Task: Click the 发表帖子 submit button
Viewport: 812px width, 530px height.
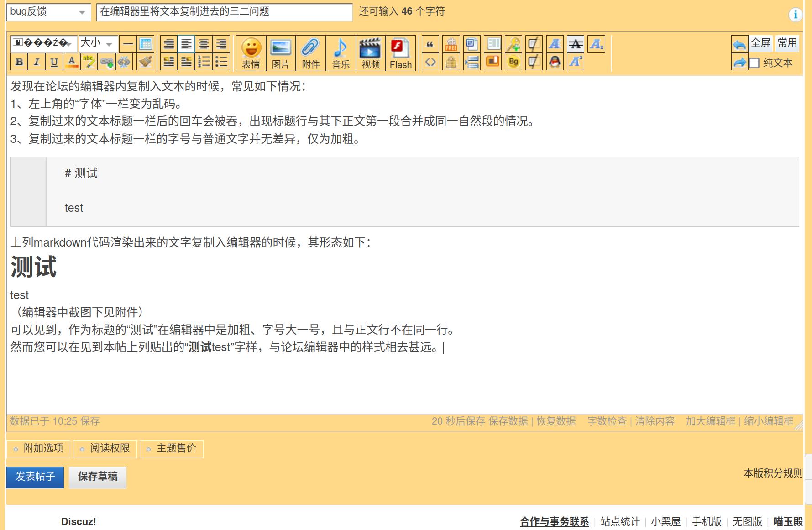Action: point(35,477)
